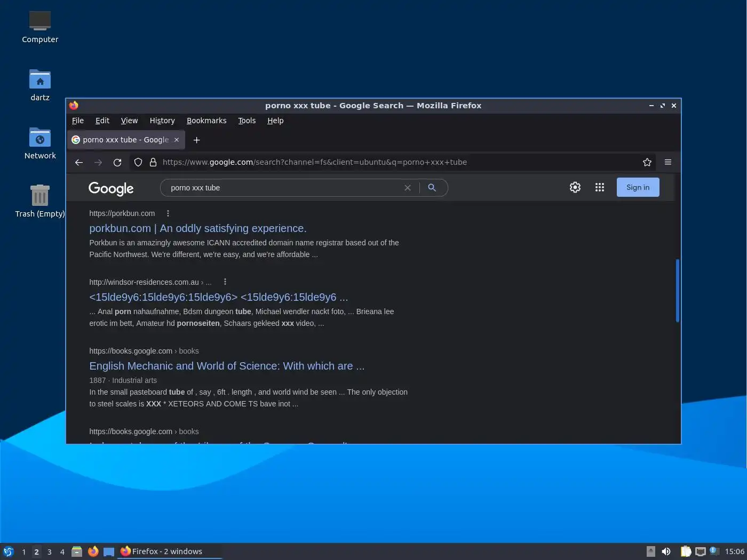Open the File menu
Image resolution: width=747 pixels, height=560 pixels.
[x=78, y=121]
